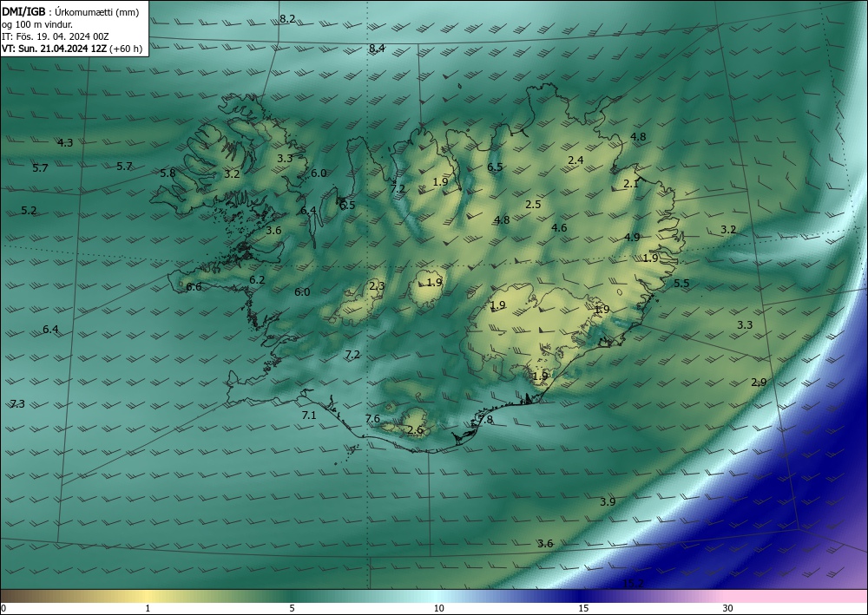Click the 7.1 value label
This screenshot has width=868, height=615.
[x=309, y=415]
